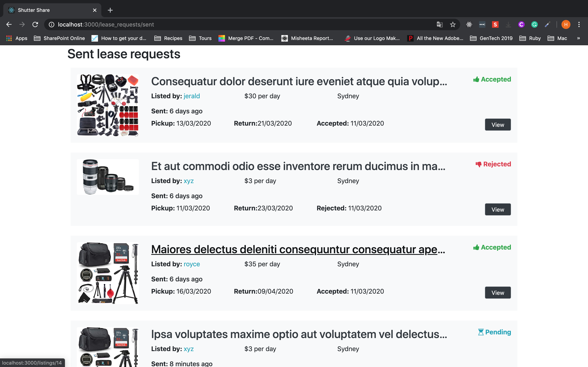Image resolution: width=588 pixels, height=367 pixels.
Task: Click the browser reload icon
Action: tap(35, 24)
